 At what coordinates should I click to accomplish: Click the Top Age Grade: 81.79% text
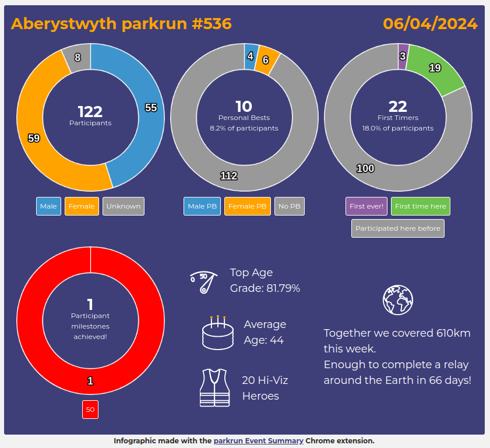pyautogui.click(x=265, y=280)
